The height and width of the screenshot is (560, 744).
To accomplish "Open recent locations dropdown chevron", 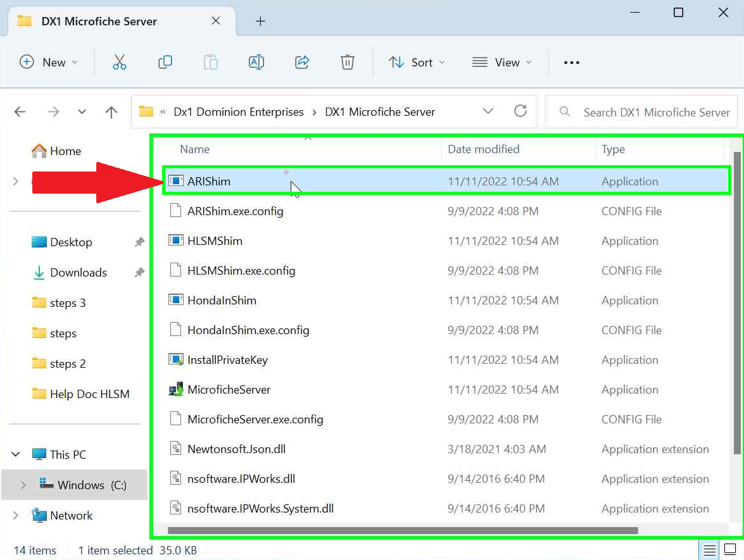I will 82,112.
